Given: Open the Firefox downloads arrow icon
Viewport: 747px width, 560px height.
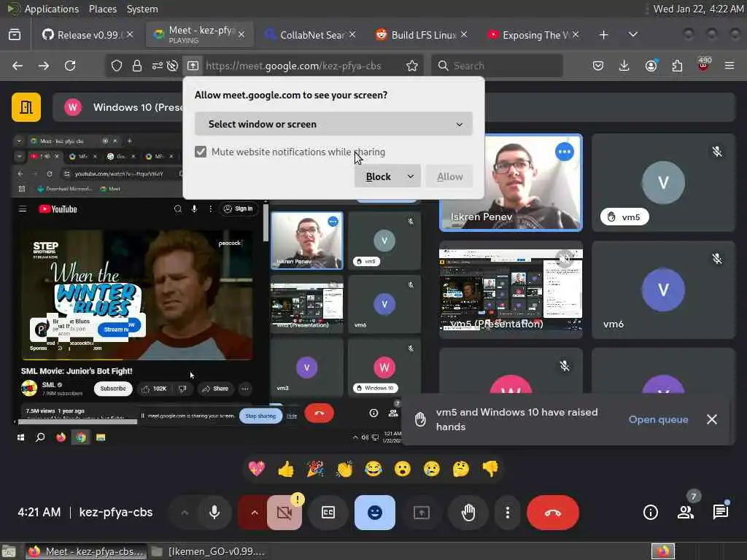Looking at the screenshot, I should click(624, 66).
